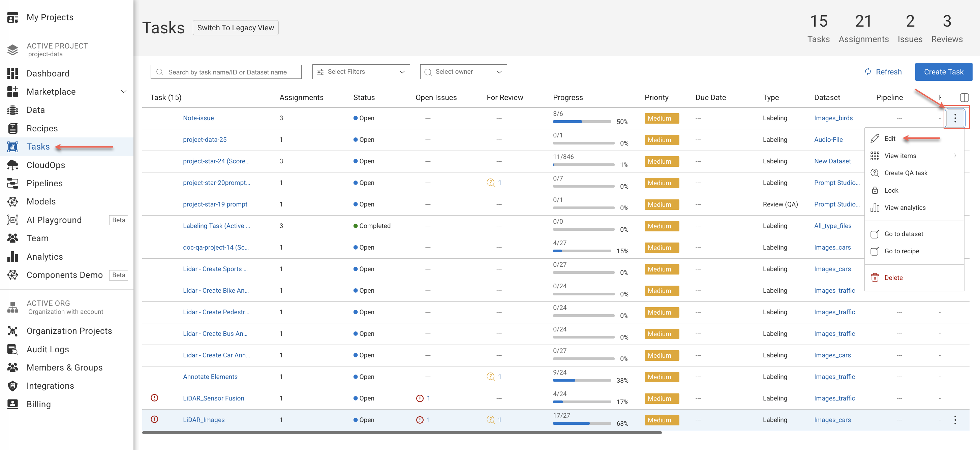
Task: Toggle the column layout icon in table header
Action: [x=964, y=97]
